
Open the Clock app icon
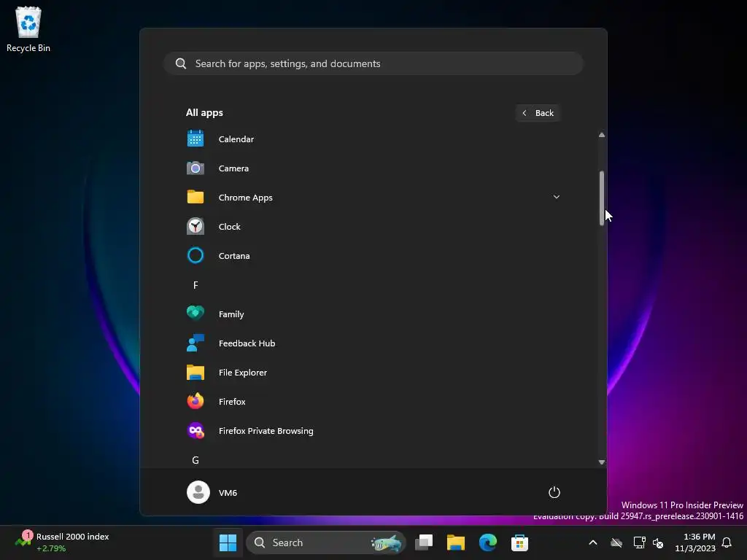(196, 226)
